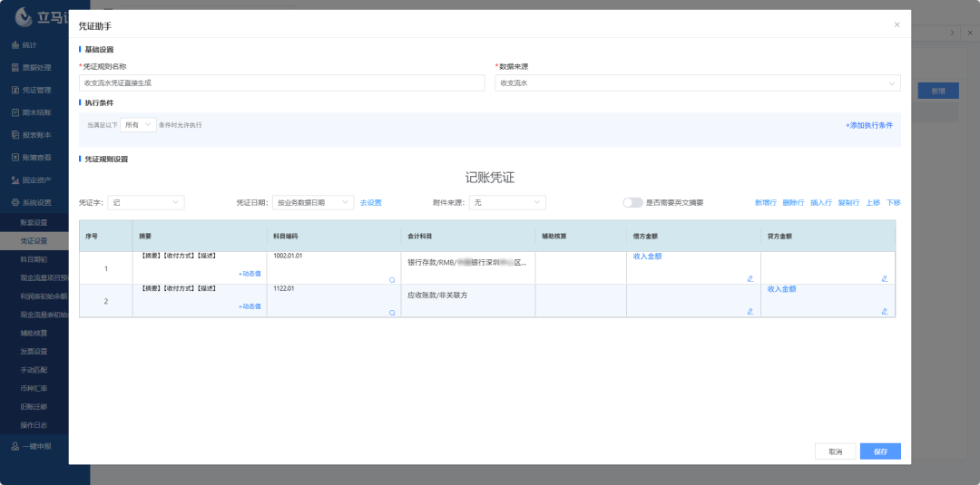Click the 保存 button
980x485 pixels.
point(880,451)
